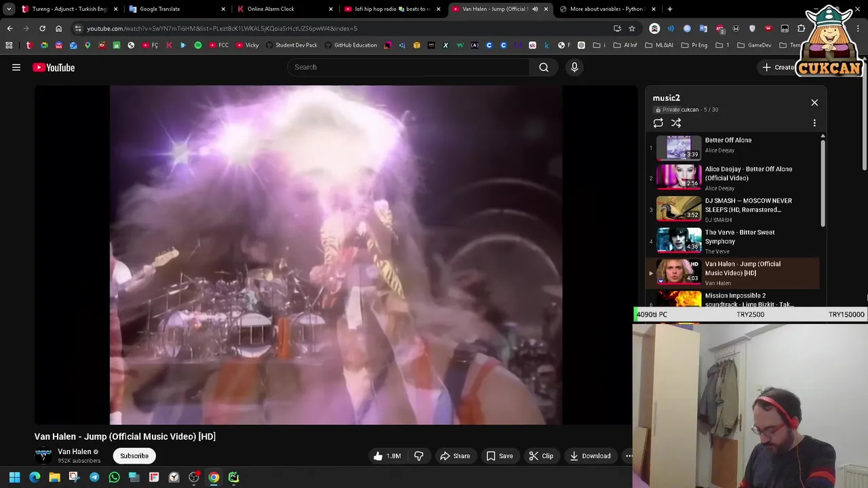Click the video player frame

[x=336, y=255]
